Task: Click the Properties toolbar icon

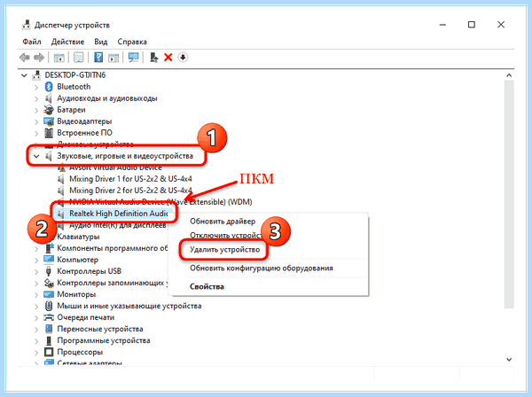Action: [x=79, y=58]
